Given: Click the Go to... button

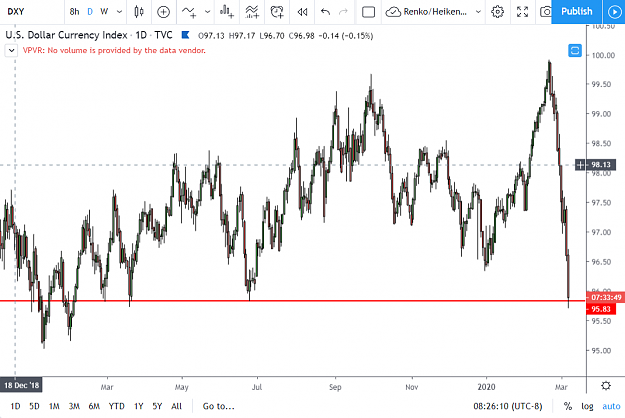Looking at the screenshot, I should click(x=218, y=406).
